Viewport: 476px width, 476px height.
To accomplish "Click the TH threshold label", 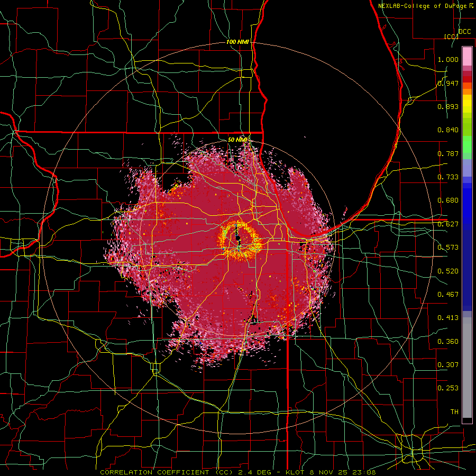I will (454, 412).
